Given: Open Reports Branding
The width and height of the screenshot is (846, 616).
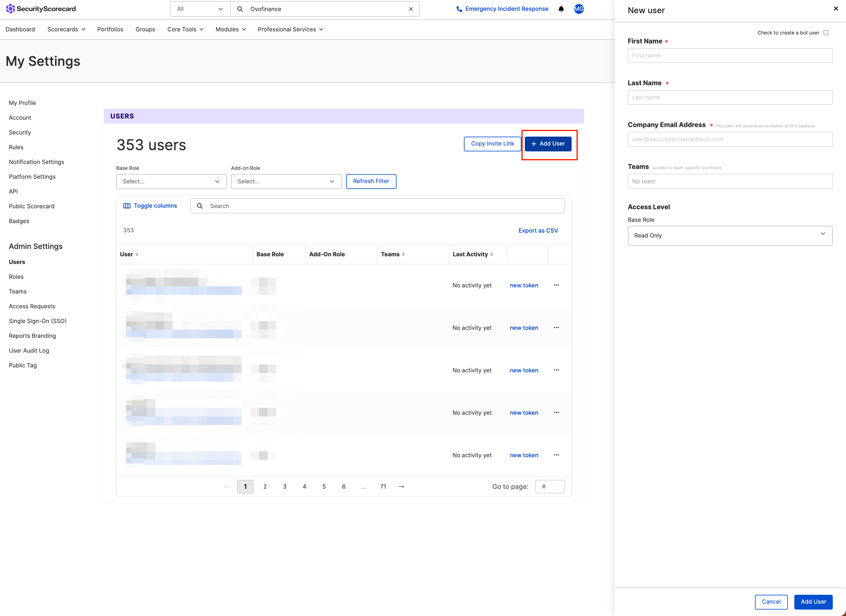Looking at the screenshot, I should point(32,336).
